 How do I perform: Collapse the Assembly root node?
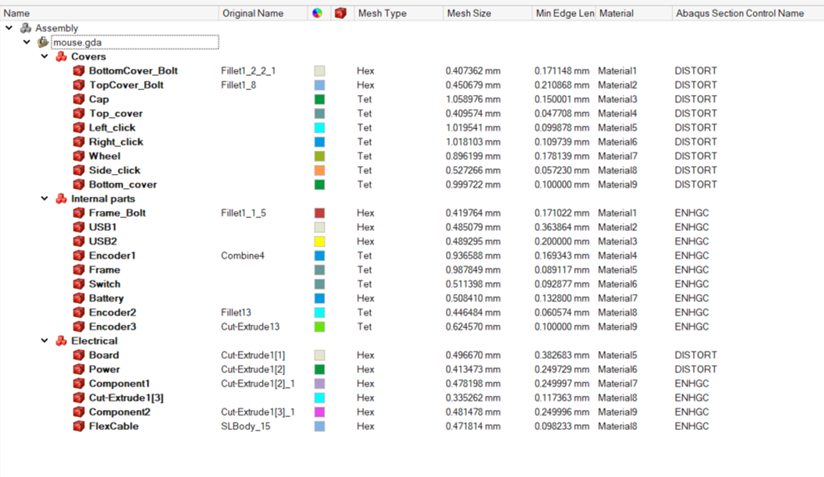point(9,28)
